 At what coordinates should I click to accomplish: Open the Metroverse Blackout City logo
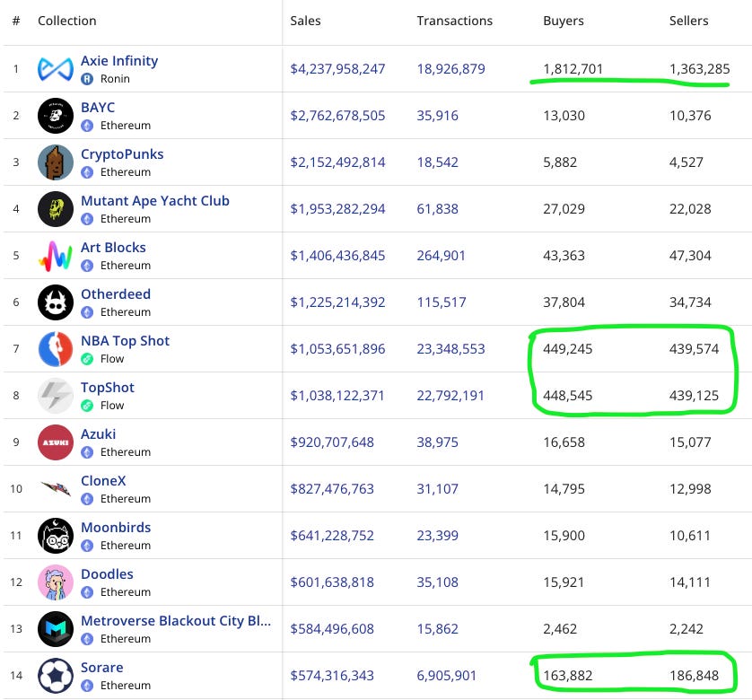[56, 628]
